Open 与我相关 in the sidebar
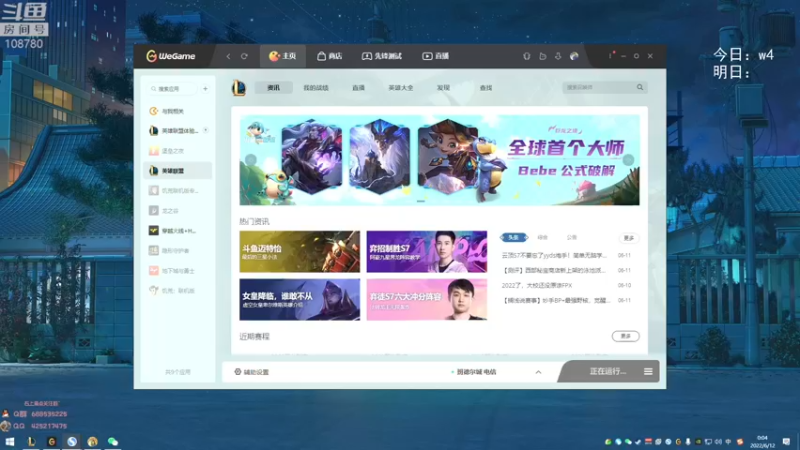The width and height of the screenshot is (800, 450). click(178, 111)
